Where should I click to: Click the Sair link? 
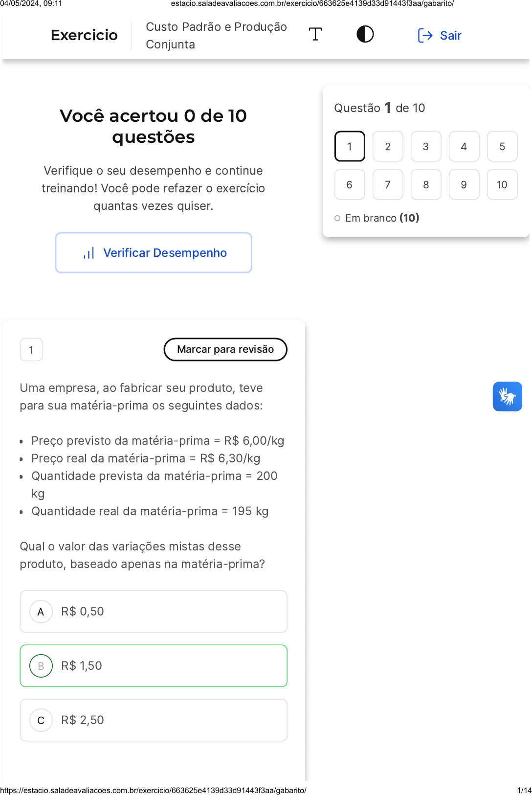(x=450, y=35)
